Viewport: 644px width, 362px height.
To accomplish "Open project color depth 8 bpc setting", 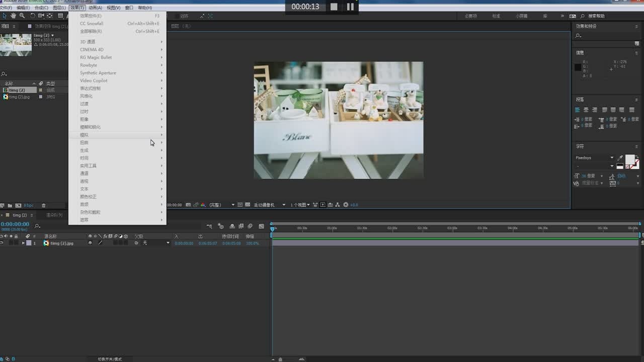I will click(x=29, y=205).
